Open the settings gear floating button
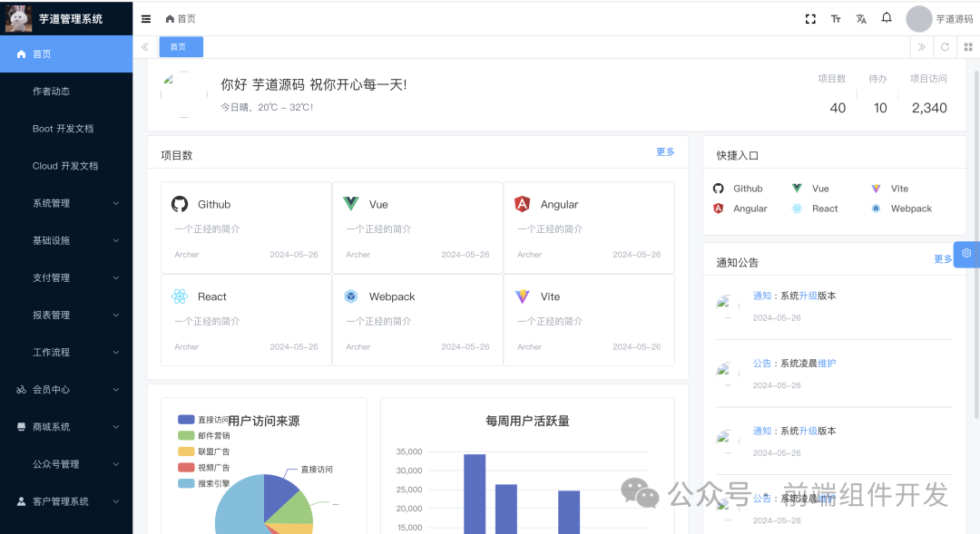Image resolution: width=980 pixels, height=534 pixels. click(x=967, y=254)
